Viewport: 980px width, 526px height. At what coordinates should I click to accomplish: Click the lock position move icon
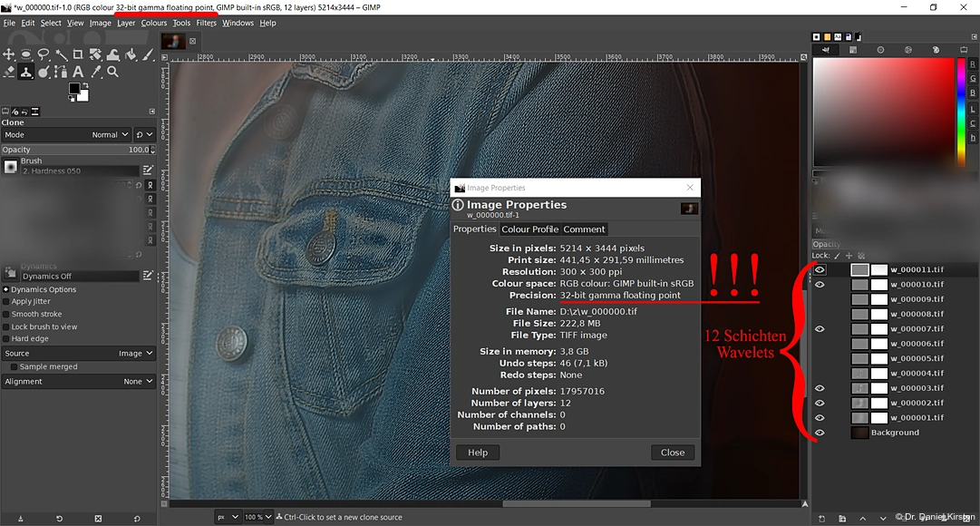pyautogui.click(x=849, y=256)
